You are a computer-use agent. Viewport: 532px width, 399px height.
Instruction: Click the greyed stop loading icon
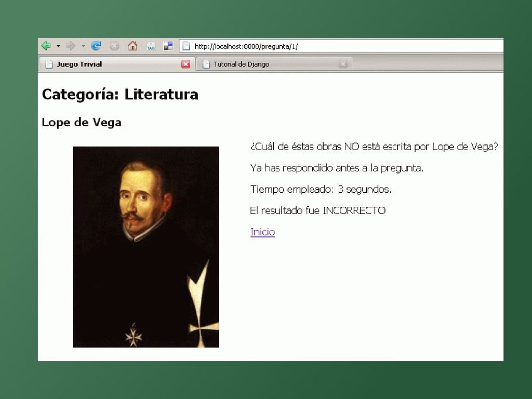click(114, 46)
